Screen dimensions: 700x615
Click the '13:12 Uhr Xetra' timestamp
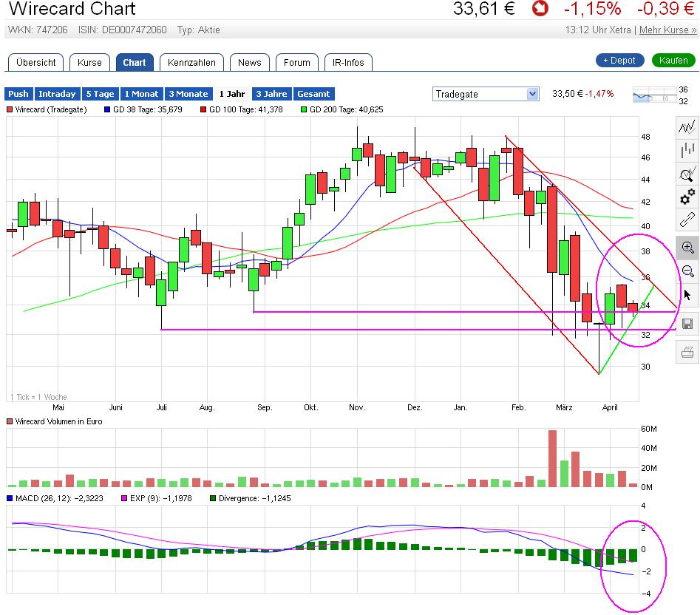598,30
